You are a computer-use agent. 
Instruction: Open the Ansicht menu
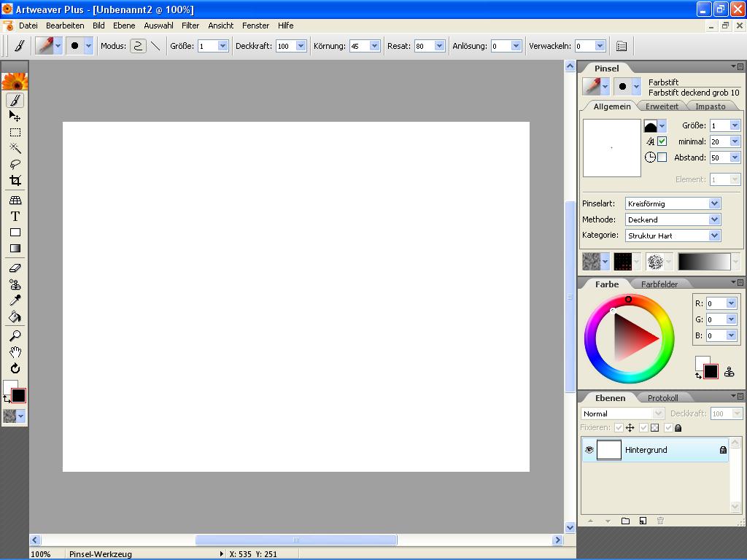[x=220, y=26]
